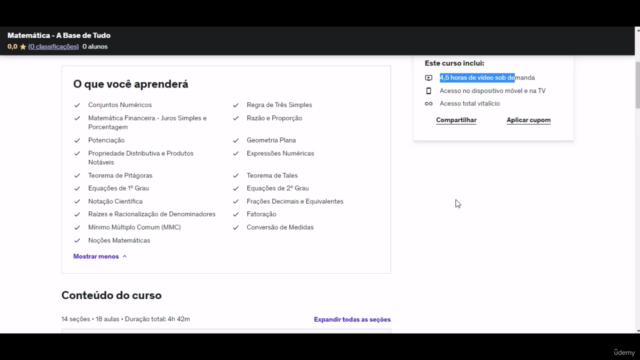Screen dimensions: 640x360
Task: Click the checkmark beside Geometria Plana
Action: (x=236, y=140)
